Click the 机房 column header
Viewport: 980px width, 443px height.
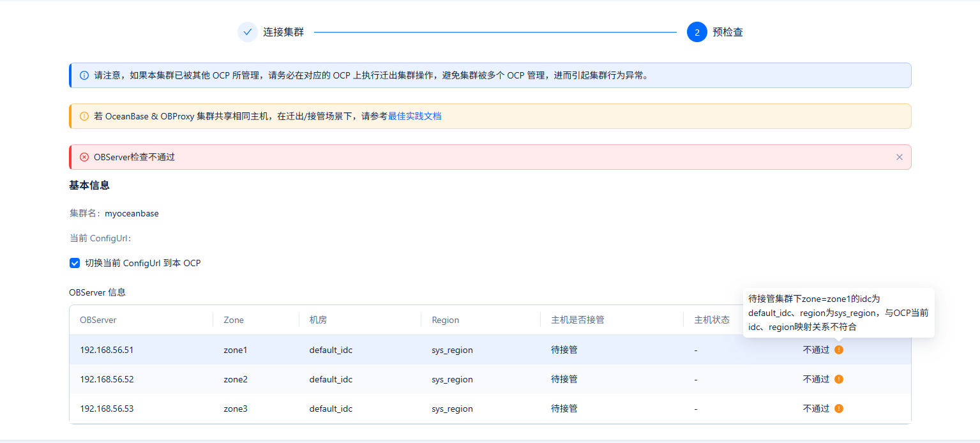click(318, 320)
